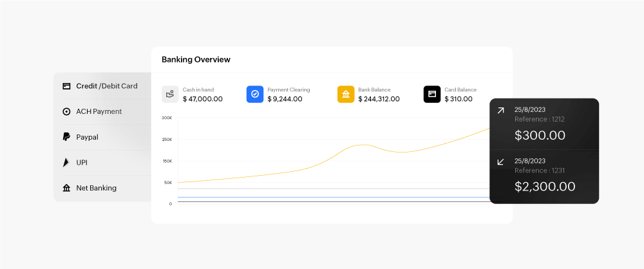This screenshot has width=644, height=269.
Task: Click the outgoing arrow on $300.00 transaction
Action: point(500,111)
